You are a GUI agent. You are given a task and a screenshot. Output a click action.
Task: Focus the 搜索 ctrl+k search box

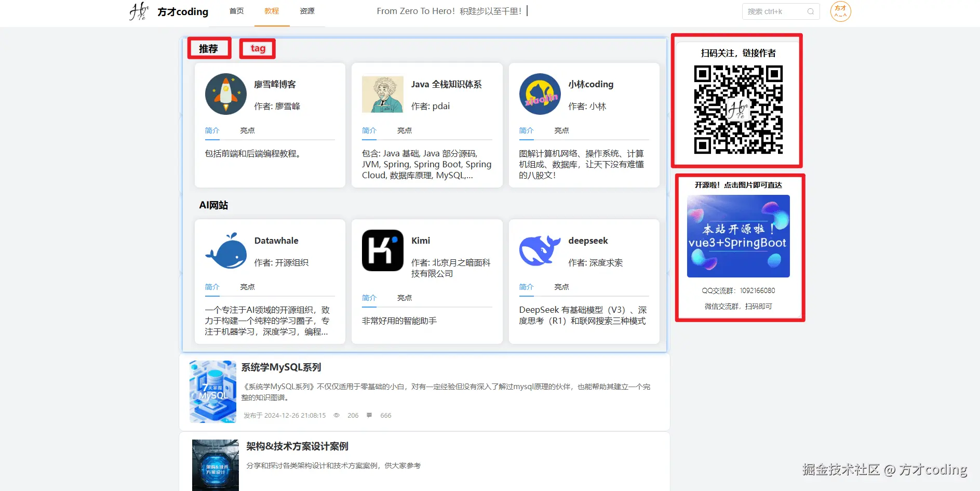(781, 11)
